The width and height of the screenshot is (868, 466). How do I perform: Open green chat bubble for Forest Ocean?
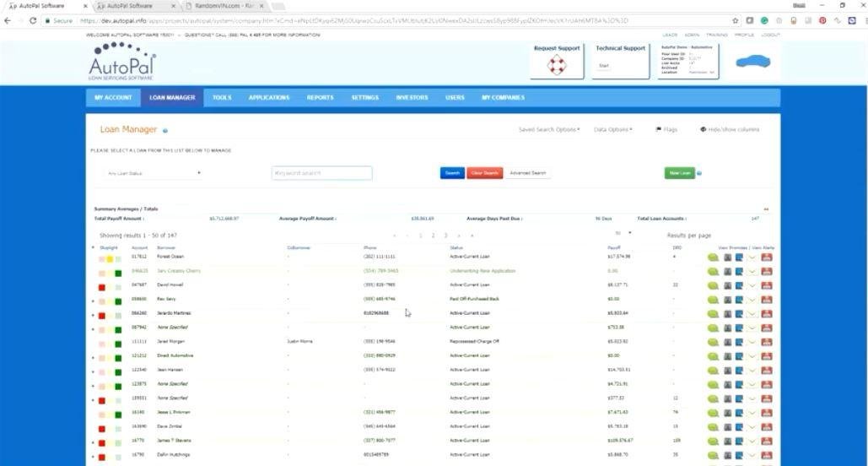713,257
